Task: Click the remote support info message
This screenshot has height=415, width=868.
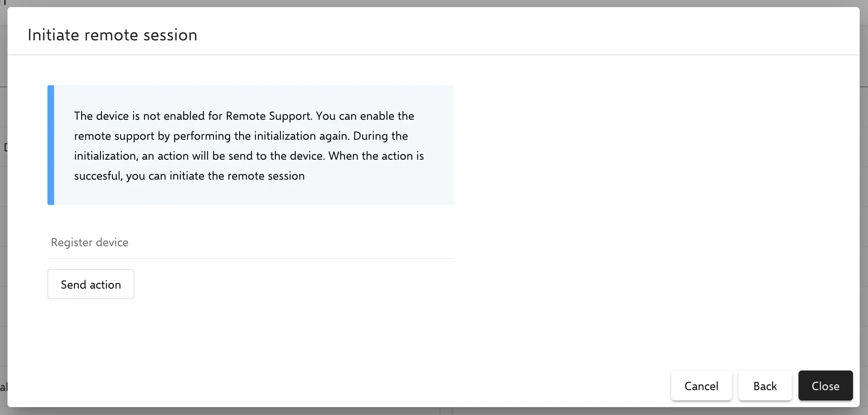Action: [x=249, y=146]
